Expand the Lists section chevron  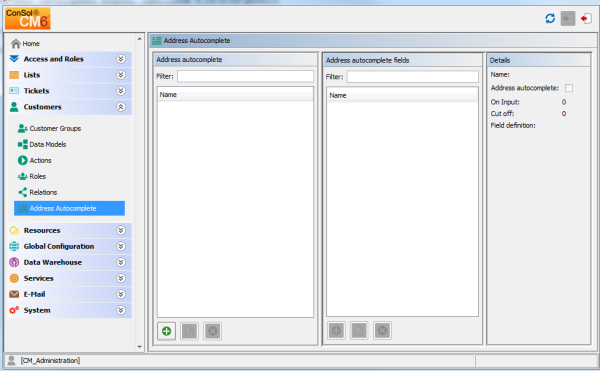[x=121, y=75]
